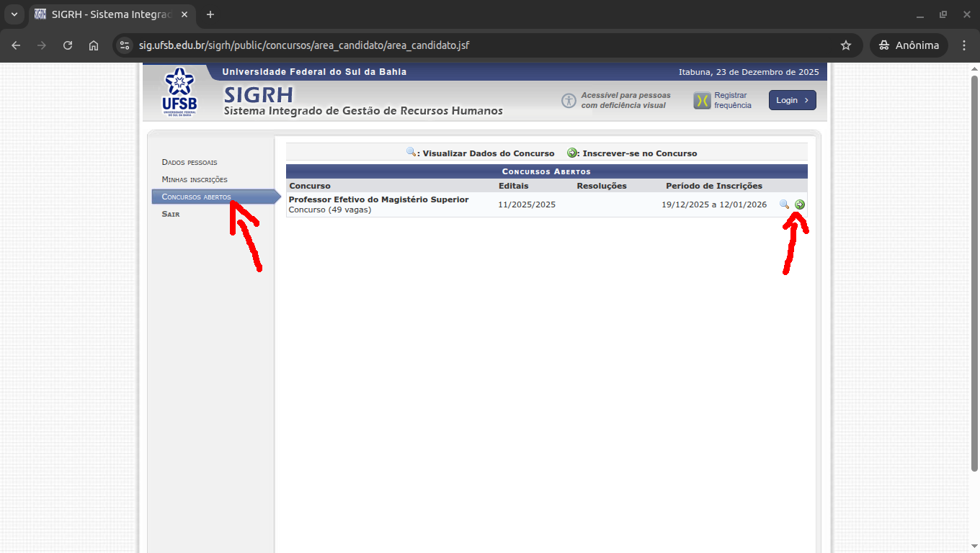The width and height of the screenshot is (980, 553).
Task: Open the Chrome three-dot menu
Action: click(964, 45)
